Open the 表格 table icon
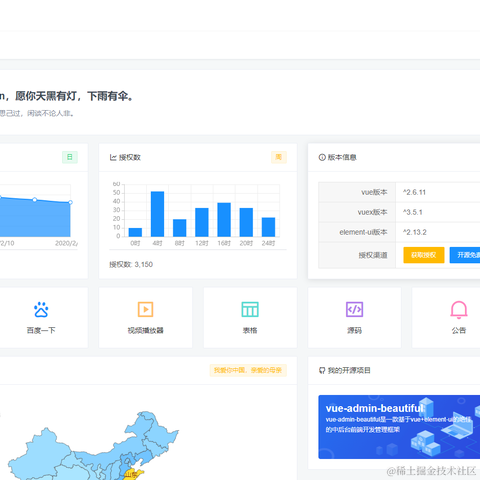Image resolution: width=480 pixels, height=480 pixels. coord(250,309)
